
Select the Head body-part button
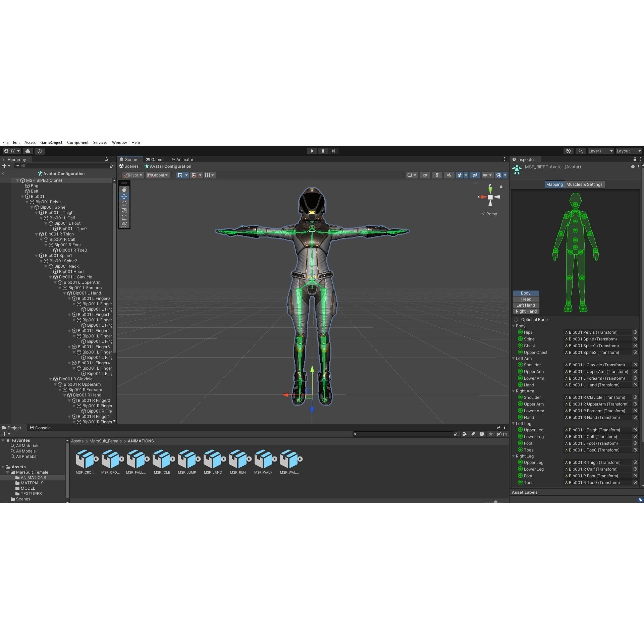(526, 299)
